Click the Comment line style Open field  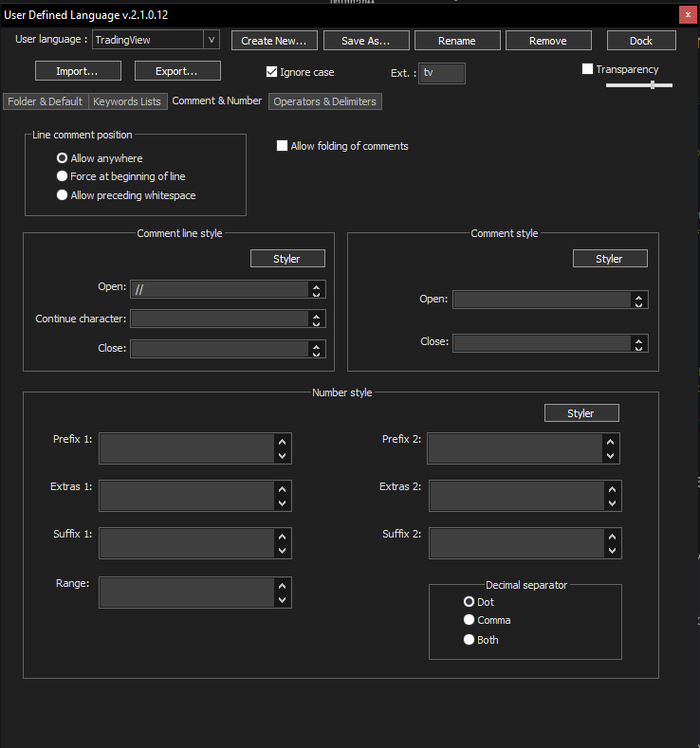coord(219,289)
